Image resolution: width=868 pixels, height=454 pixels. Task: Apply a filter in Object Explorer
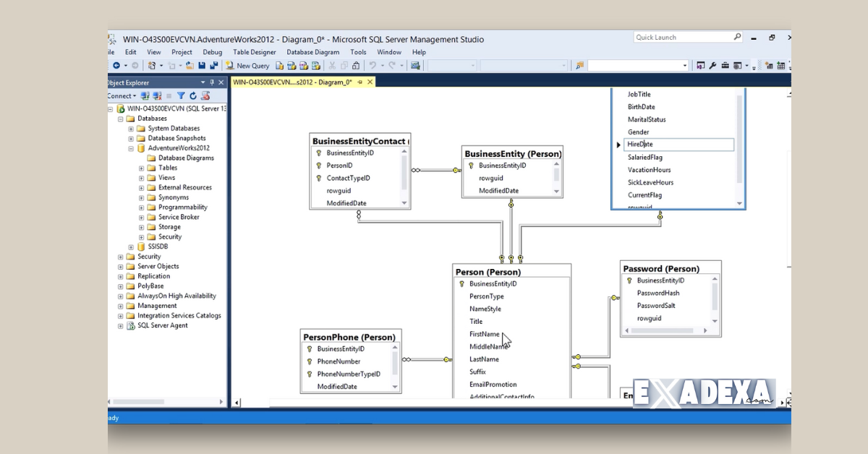click(181, 95)
